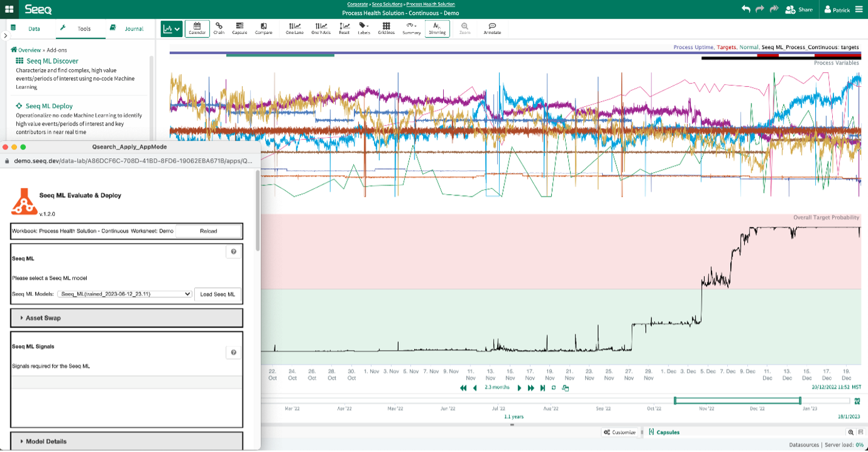Viewport: 868px width, 452px height.
Task: Click the grayed forward arrow in header
Action: tap(774, 9)
